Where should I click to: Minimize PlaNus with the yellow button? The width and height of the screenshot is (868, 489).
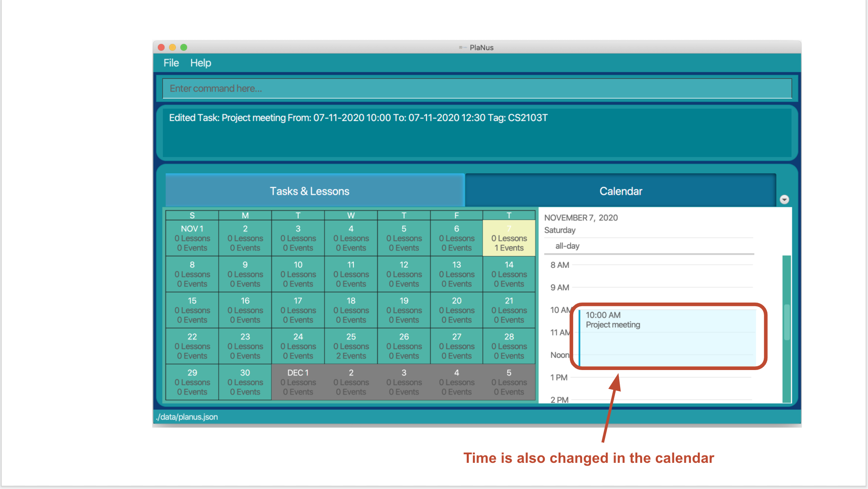point(173,47)
